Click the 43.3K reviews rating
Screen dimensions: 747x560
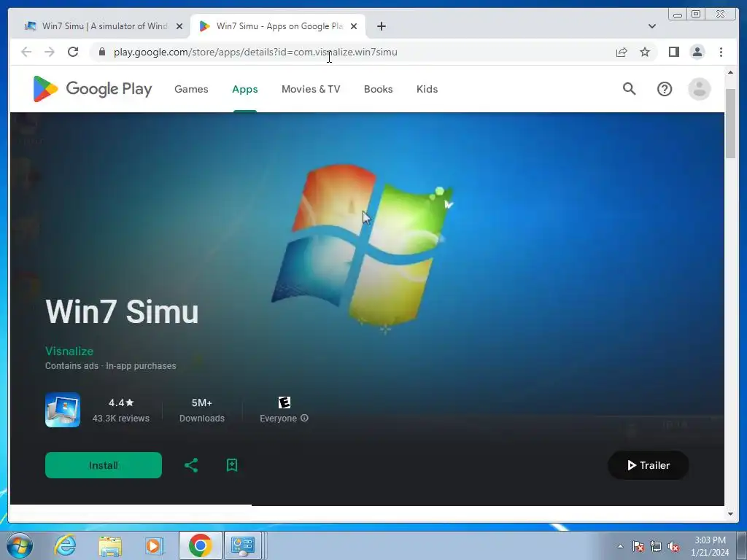120,410
